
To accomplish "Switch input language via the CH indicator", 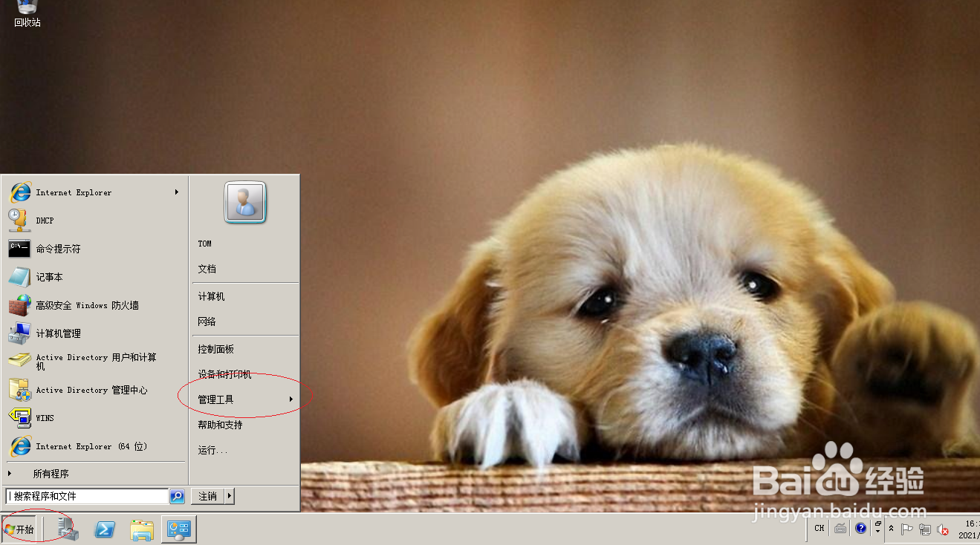I will coord(818,528).
